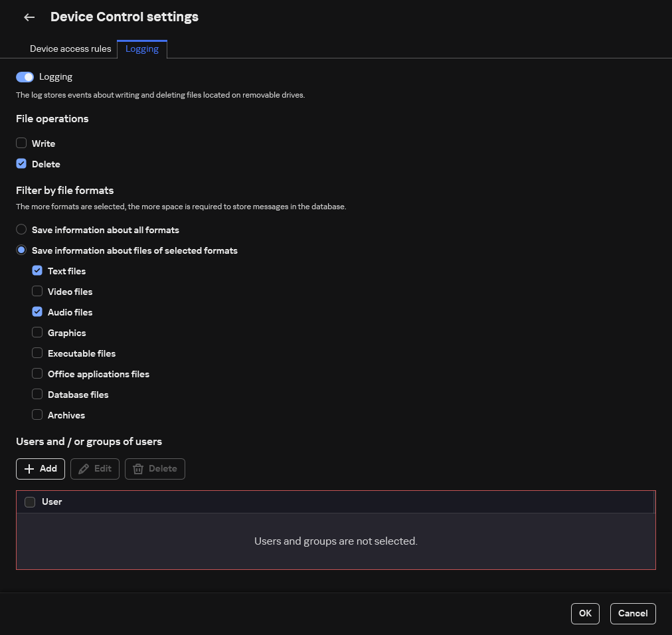Disable the Logging toggle switch
This screenshot has height=635, width=672.
click(x=25, y=77)
